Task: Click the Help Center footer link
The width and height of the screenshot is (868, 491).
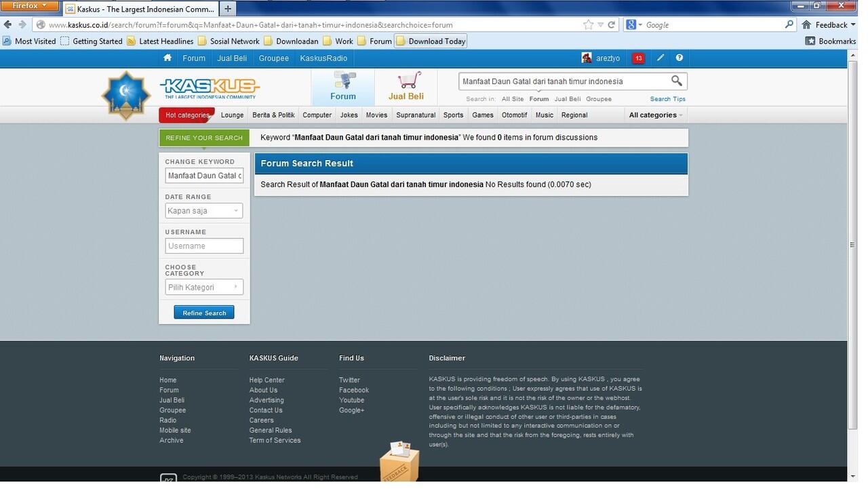Action: [x=267, y=380]
